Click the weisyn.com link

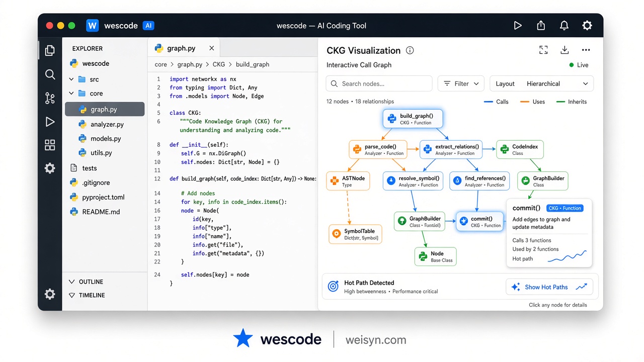(x=376, y=340)
